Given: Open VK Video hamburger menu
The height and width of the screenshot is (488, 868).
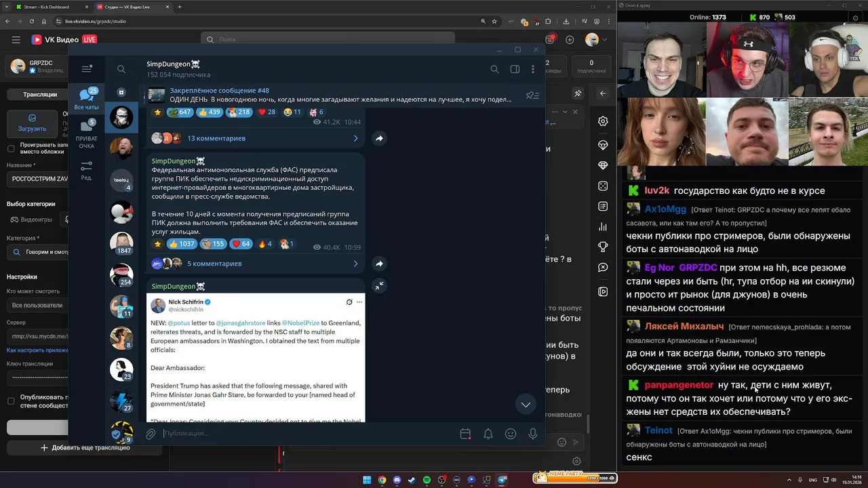Looking at the screenshot, I should click(x=16, y=39).
